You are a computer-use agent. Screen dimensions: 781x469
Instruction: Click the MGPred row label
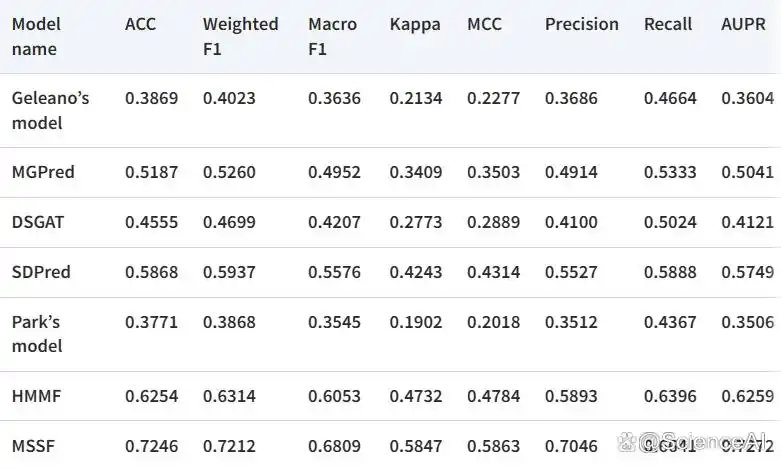click(43, 172)
